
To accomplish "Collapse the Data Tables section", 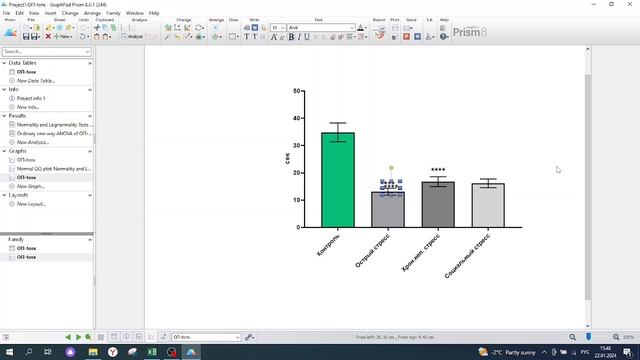I will point(4,63).
